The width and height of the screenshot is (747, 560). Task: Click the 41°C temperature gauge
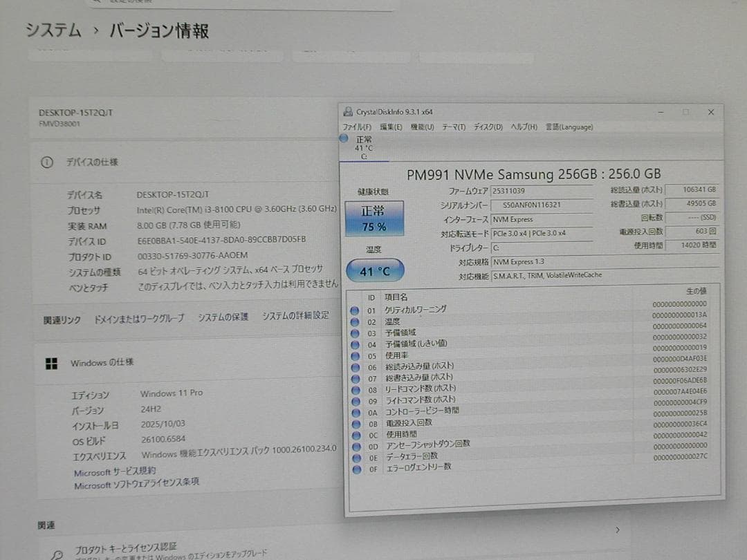tap(374, 272)
